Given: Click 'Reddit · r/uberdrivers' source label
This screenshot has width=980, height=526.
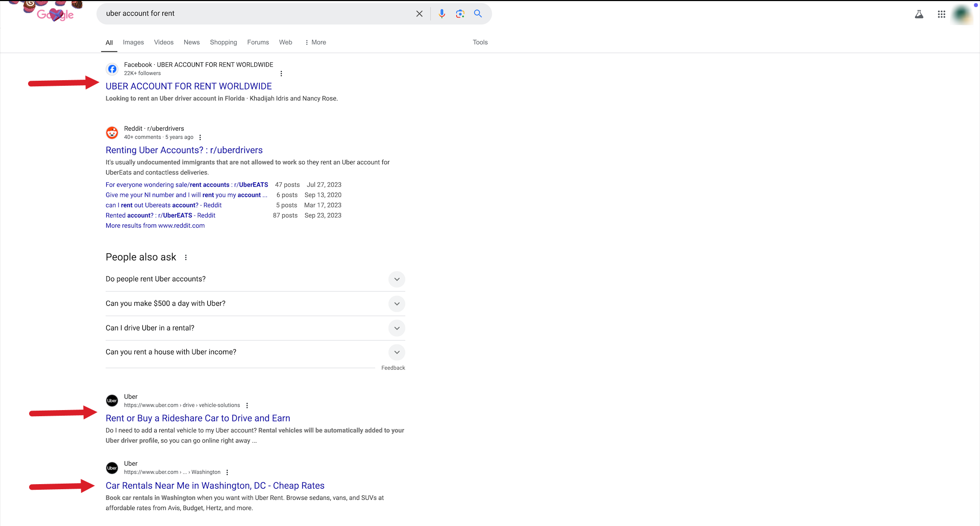Looking at the screenshot, I should pos(154,129).
